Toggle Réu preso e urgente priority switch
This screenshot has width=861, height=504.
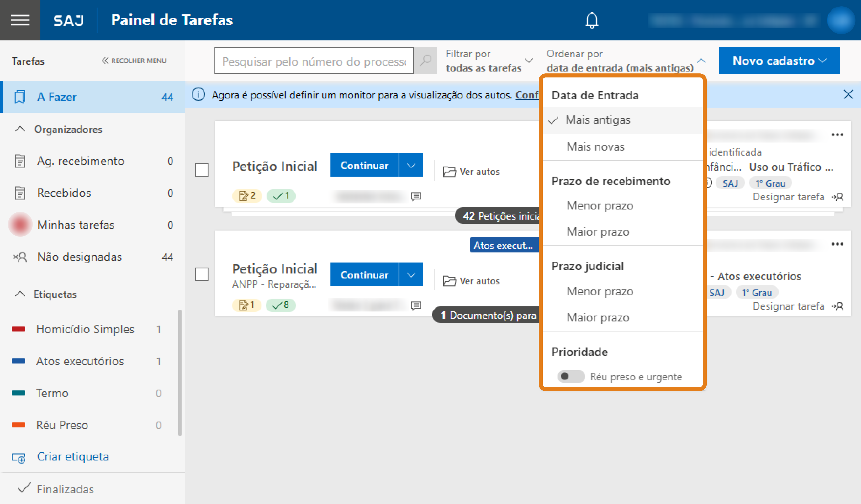pyautogui.click(x=571, y=376)
